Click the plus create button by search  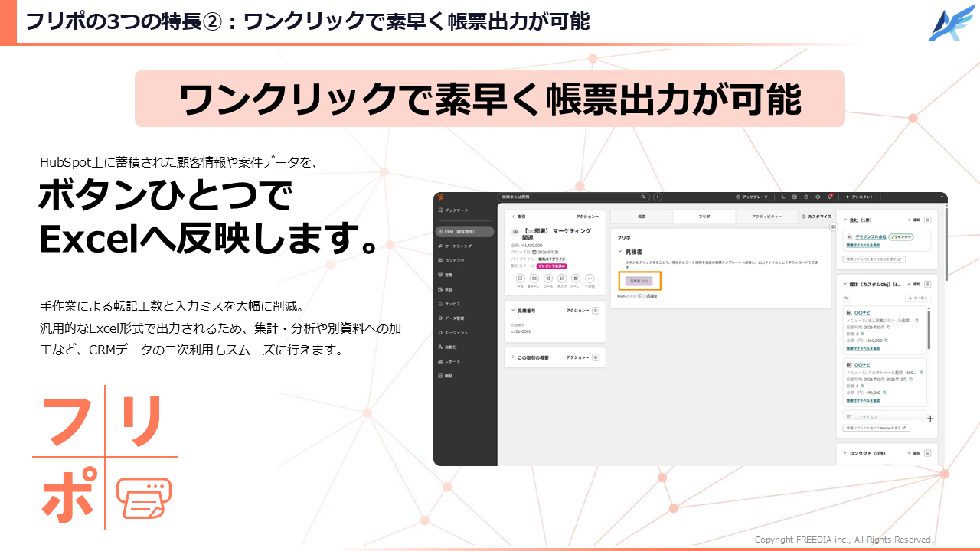(x=658, y=197)
